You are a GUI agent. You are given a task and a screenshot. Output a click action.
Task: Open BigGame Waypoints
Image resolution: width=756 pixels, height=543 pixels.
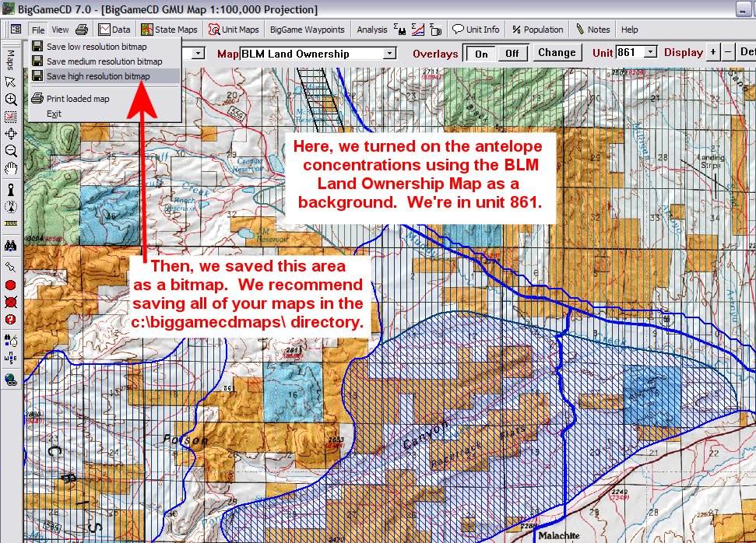tap(307, 30)
